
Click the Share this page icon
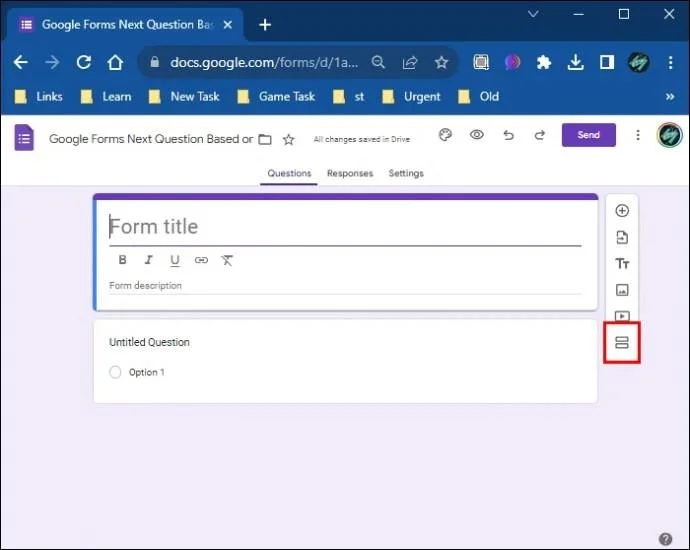click(x=410, y=62)
